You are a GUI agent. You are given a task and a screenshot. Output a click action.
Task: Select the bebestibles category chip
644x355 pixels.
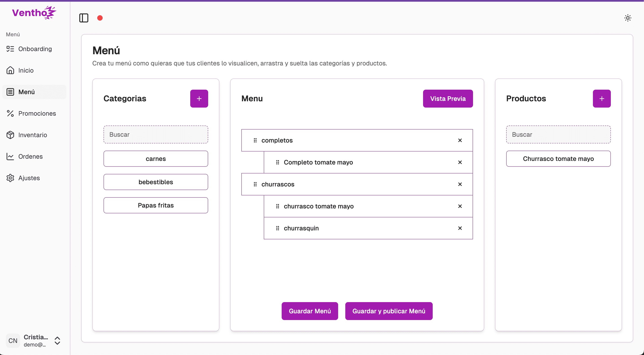tap(156, 182)
